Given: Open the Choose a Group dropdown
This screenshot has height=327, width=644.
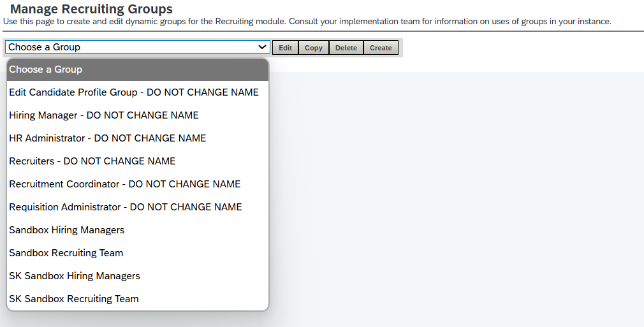Looking at the screenshot, I should (138, 47).
